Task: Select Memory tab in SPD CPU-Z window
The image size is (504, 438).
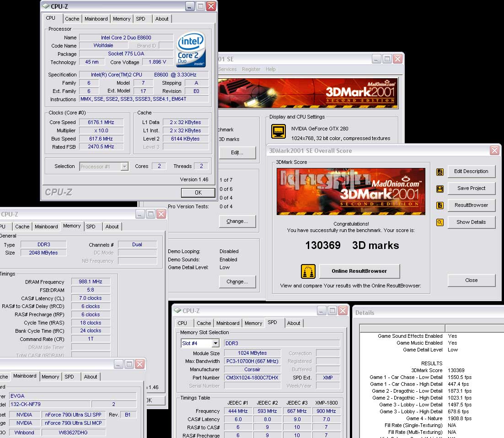Action: pos(253,323)
